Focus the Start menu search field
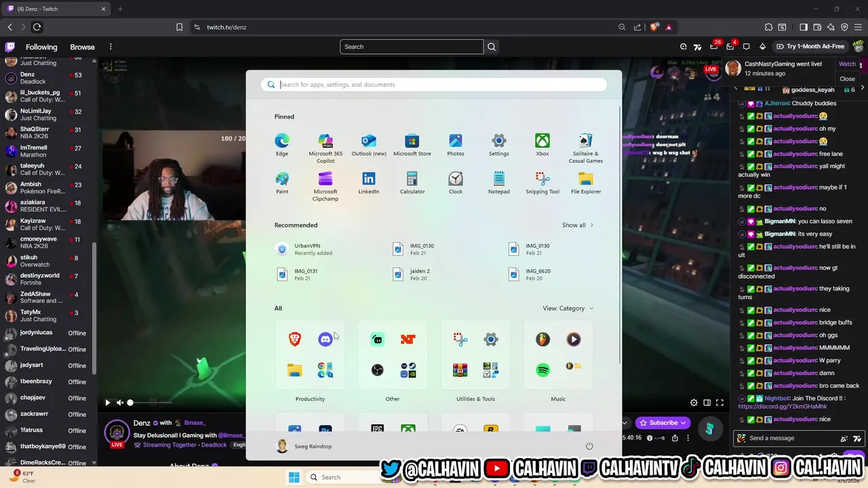This screenshot has width=868, height=488. (x=434, y=85)
